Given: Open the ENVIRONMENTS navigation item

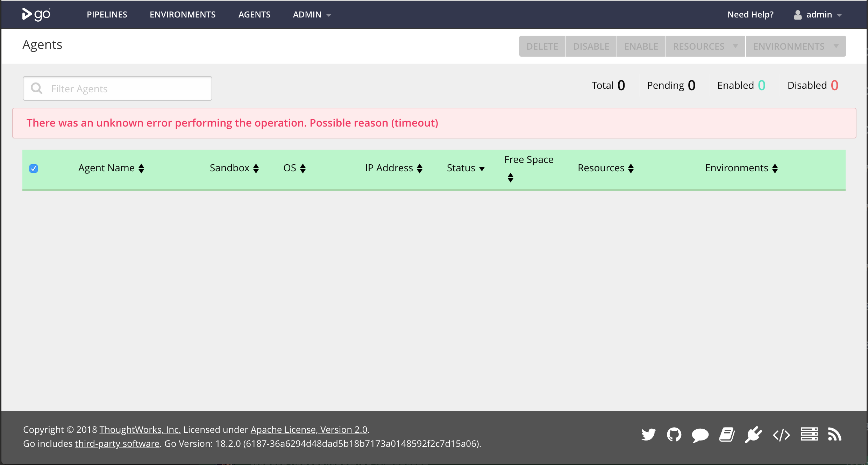Looking at the screenshot, I should point(183,15).
